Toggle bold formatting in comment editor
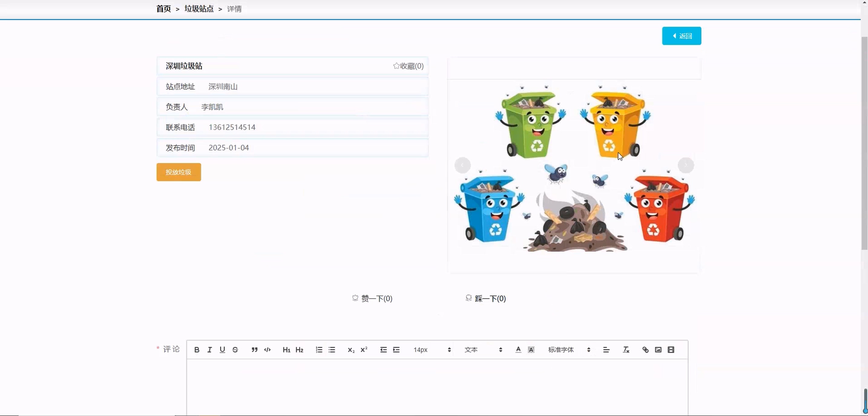The width and height of the screenshot is (868, 416). [197, 350]
